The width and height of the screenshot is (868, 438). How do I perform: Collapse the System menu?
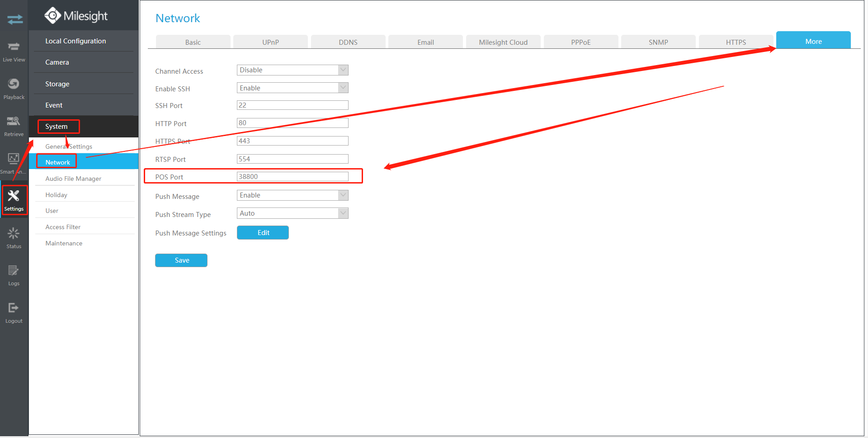point(84,127)
